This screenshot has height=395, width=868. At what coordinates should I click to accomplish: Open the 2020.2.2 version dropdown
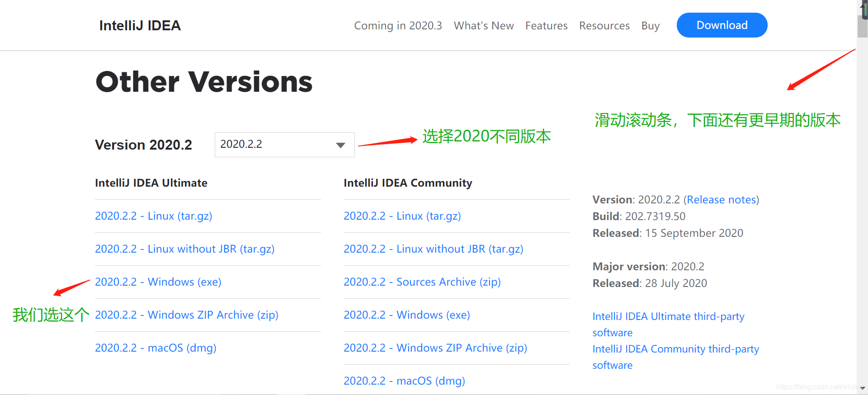point(285,145)
